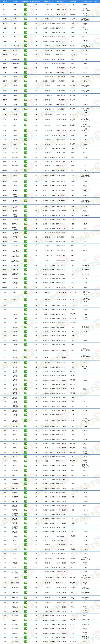Click the fuel icon in Seat Alhambra row
100x644 pixels.
click(x=26, y=46)
